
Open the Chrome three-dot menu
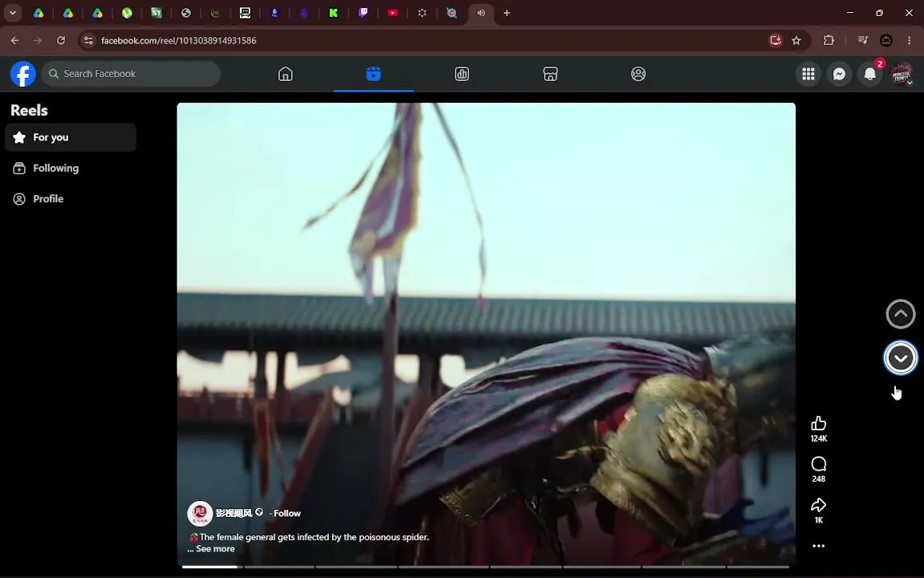[x=910, y=40]
